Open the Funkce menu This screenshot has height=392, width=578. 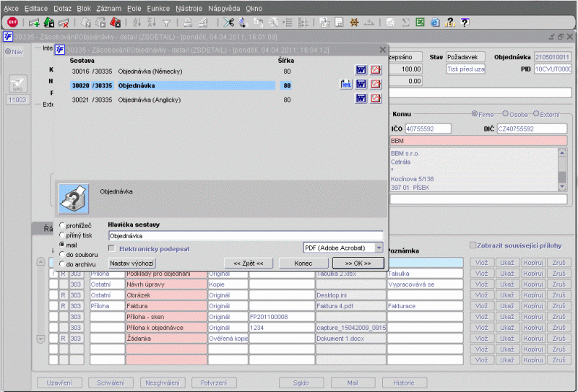click(158, 8)
